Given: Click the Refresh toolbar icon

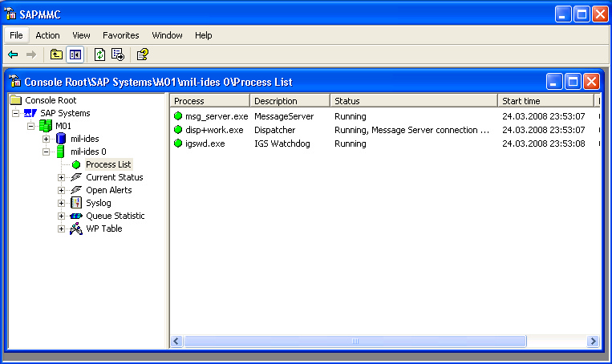Looking at the screenshot, I should (x=99, y=55).
